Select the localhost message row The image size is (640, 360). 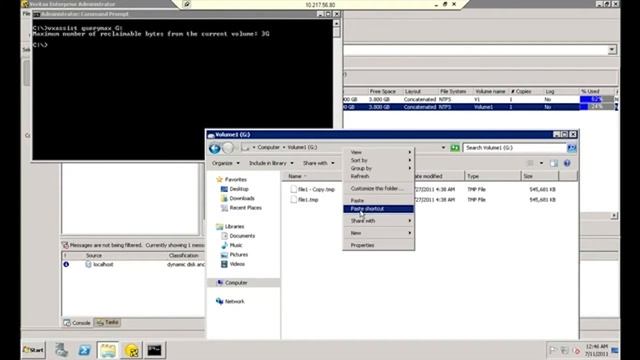(x=133, y=264)
